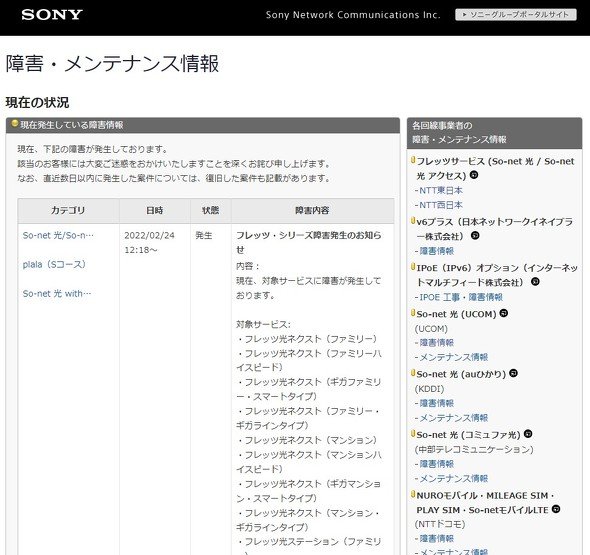Click the round icon beside So-net 光 (auひかり)
The height and width of the screenshot is (555, 590).
tap(513, 373)
